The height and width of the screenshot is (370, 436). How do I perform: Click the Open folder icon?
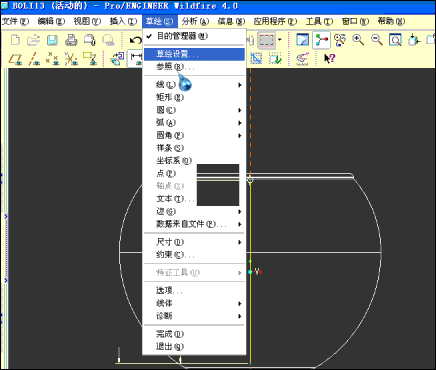[33, 40]
